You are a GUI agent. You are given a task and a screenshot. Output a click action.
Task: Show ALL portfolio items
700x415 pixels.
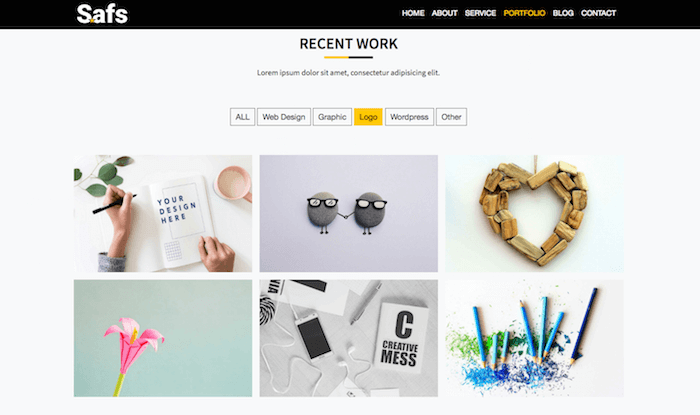click(242, 117)
